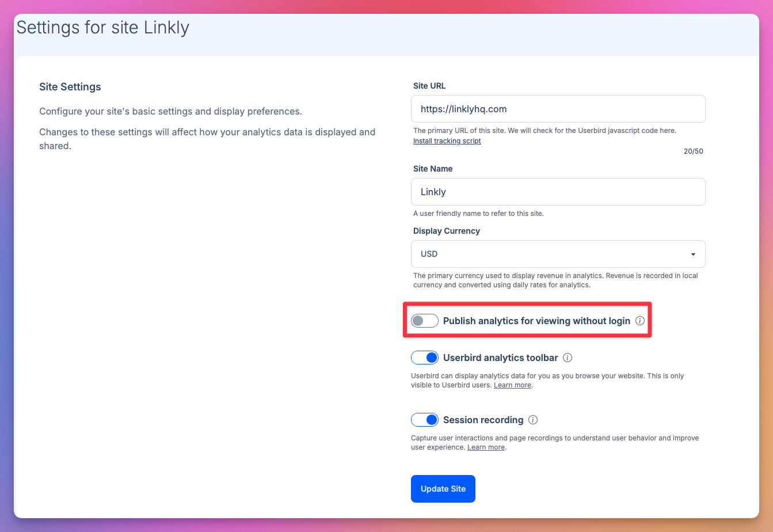Click the chevron arrow in the currency selector
The image size is (773, 532).
[693, 254]
